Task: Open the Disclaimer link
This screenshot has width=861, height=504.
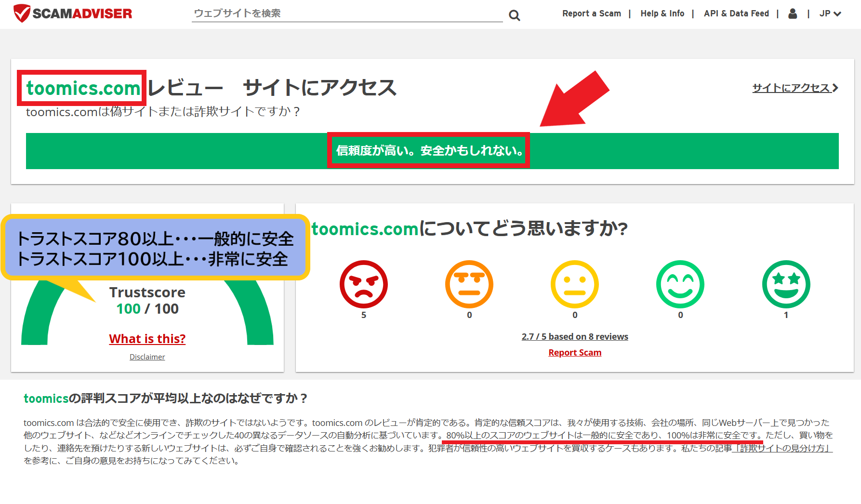Action: pyautogui.click(x=147, y=357)
